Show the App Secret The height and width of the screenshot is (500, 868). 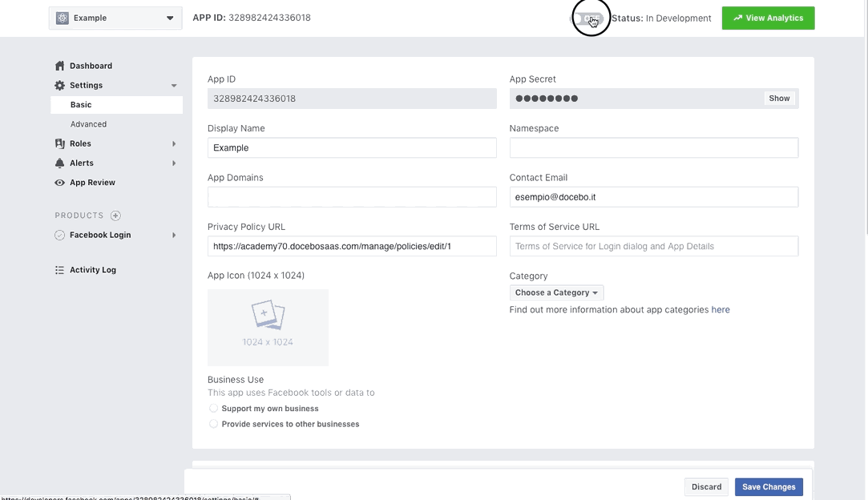779,98
